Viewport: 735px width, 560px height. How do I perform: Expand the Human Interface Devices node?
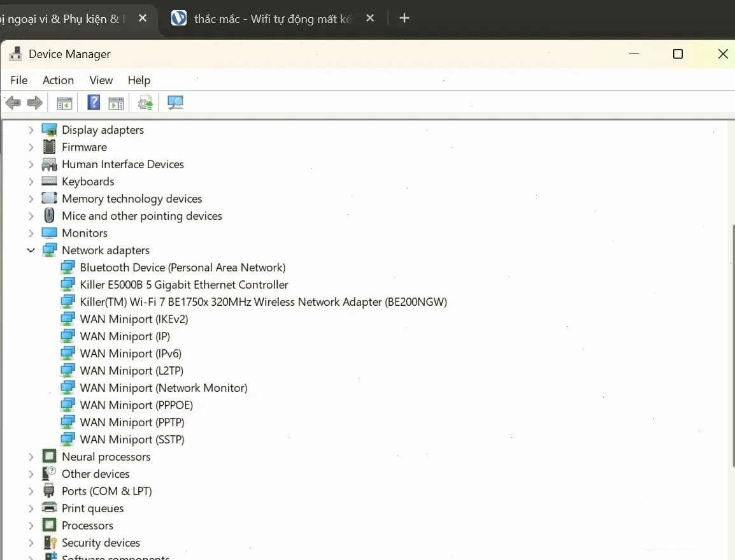click(x=31, y=164)
